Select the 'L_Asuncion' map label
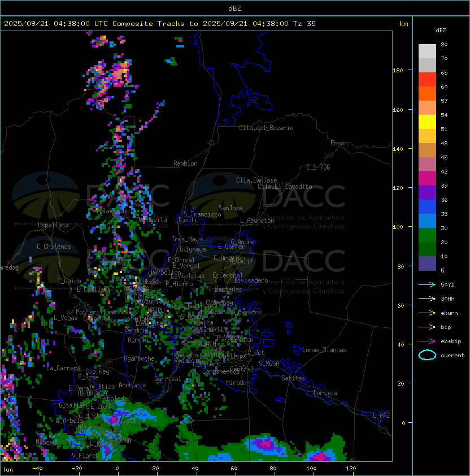 [x=257, y=220]
